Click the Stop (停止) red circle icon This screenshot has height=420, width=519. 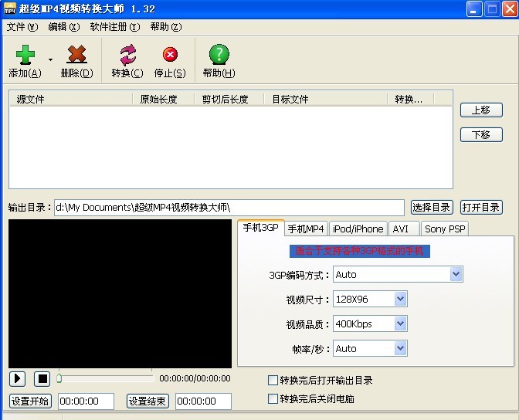[x=170, y=55]
